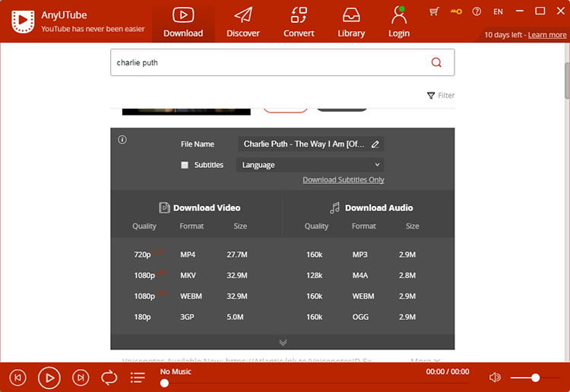Click the play button in player bar
Image resolution: width=570 pixels, height=392 pixels.
click(x=49, y=378)
